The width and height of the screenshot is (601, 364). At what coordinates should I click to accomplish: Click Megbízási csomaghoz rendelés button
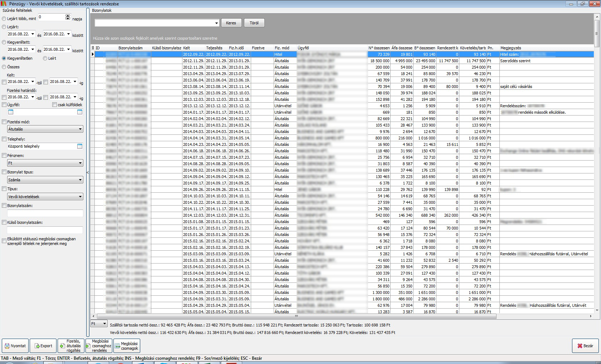(99, 346)
